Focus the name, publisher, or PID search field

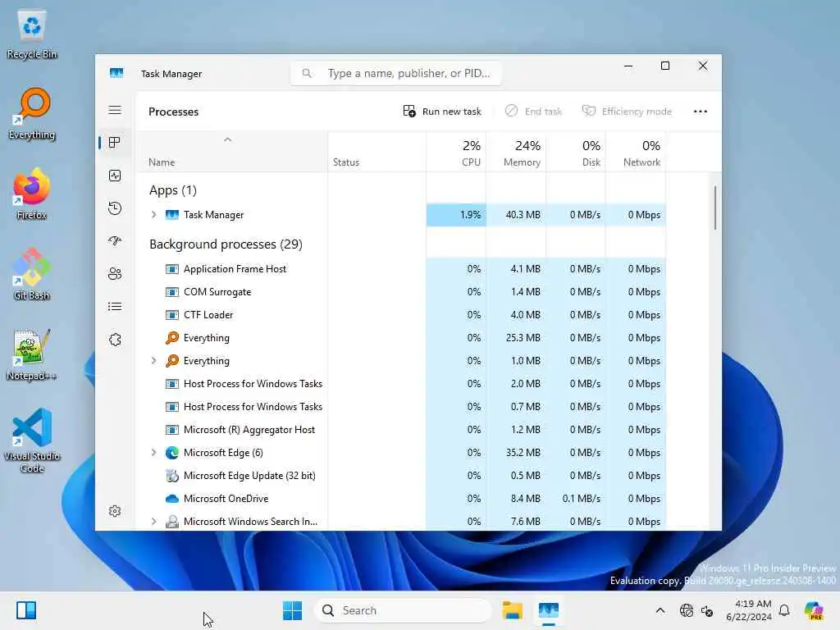pyautogui.click(x=396, y=73)
